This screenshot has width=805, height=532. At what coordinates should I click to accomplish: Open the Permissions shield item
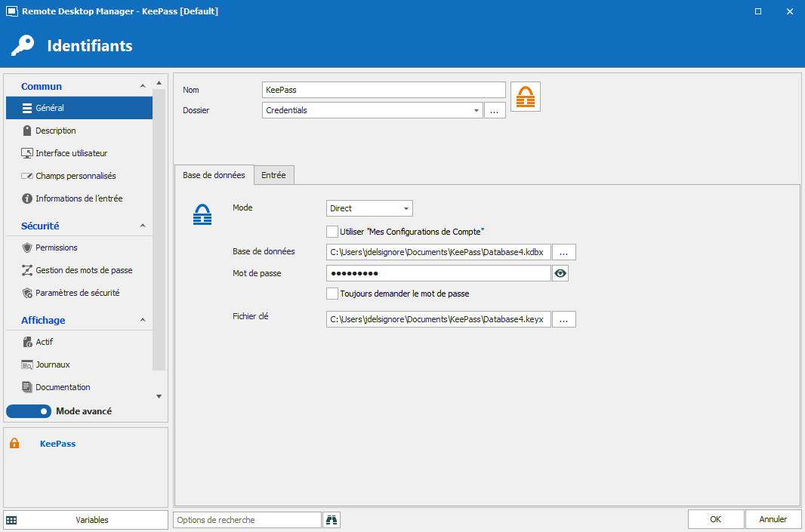[56, 248]
